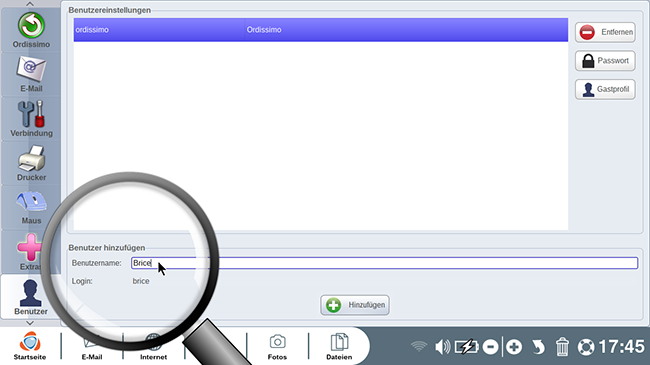Mute sound via the speaker icon
This screenshot has width=650, height=365.
pos(442,347)
